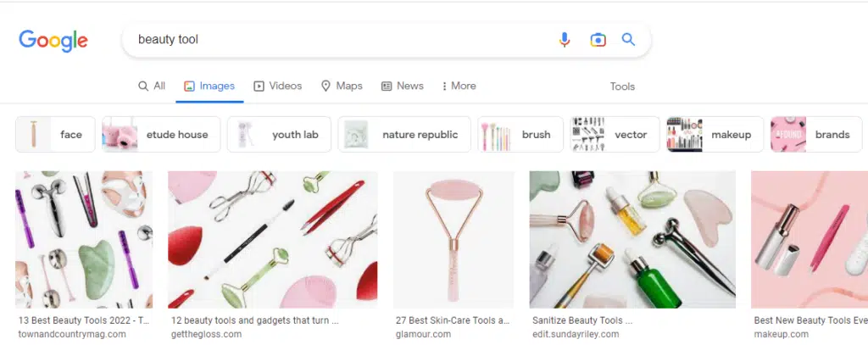The width and height of the screenshot is (868, 345).
Task: Open the More options menu
Action: pyautogui.click(x=459, y=86)
